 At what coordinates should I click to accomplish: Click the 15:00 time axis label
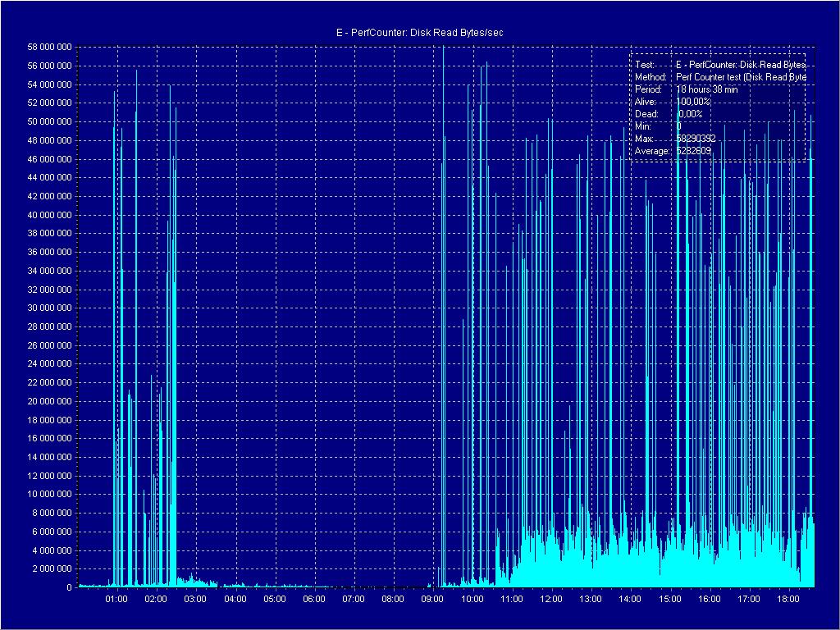point(670,599)
